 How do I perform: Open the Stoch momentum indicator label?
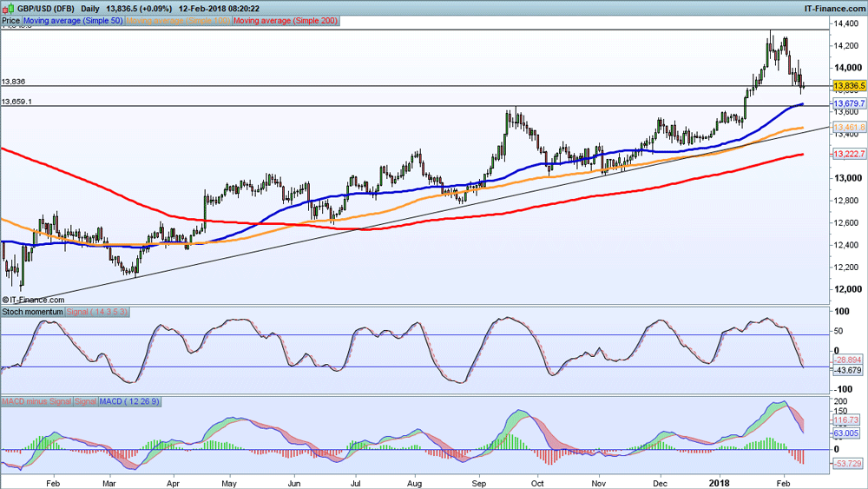(x=33, y=312)
